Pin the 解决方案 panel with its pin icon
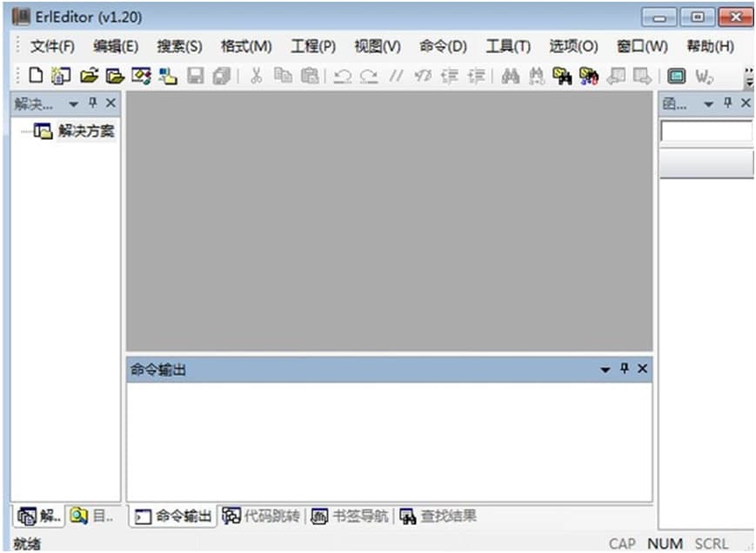 coord(94,103)
